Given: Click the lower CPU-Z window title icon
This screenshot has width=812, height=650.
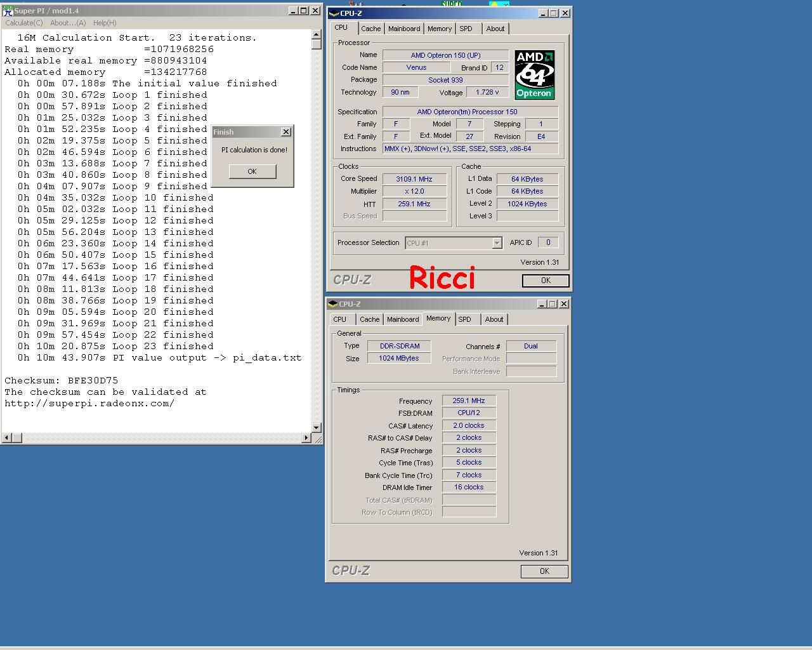Looking at the screenshot, I should point(333,304).
